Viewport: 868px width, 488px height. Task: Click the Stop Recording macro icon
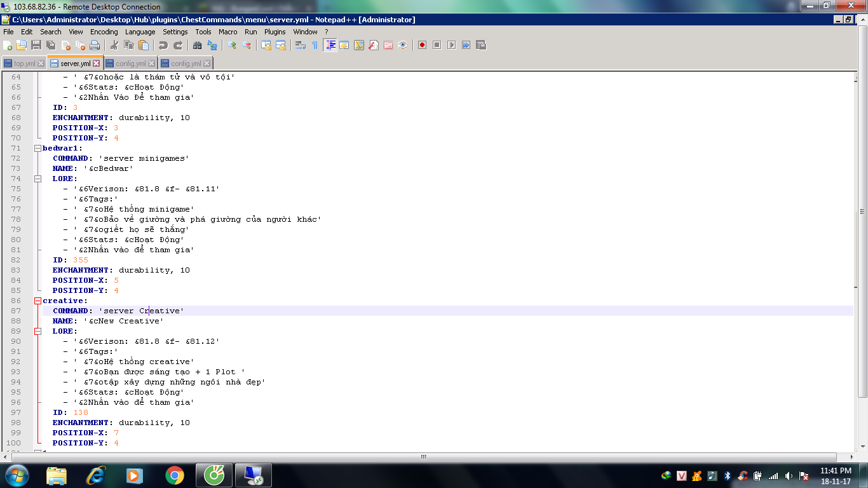(437, 45)
